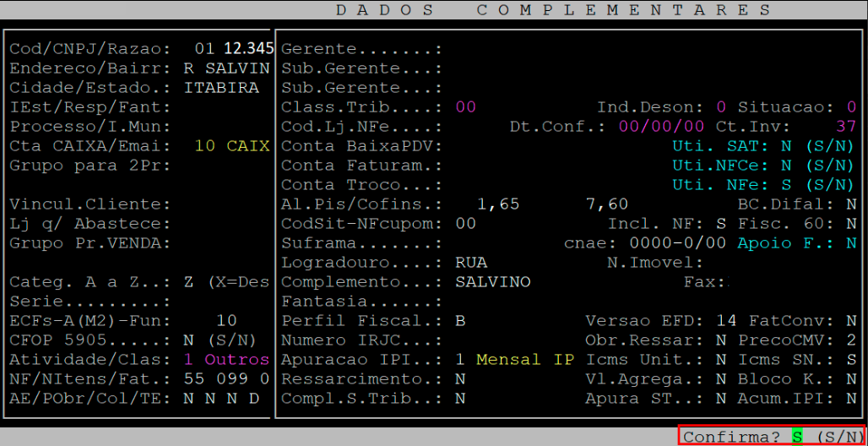
Task: Select AE/PObr/Col/TE values N N N D
Action: [221, 399]
